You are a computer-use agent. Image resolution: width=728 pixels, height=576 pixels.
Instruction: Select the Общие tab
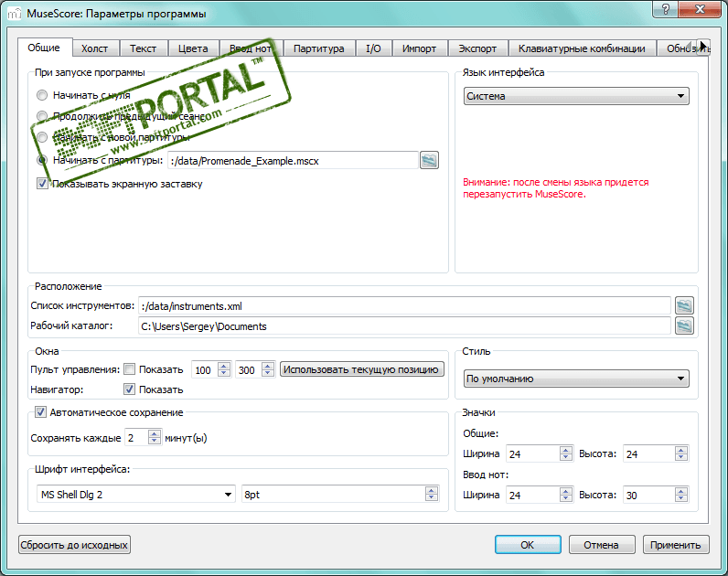[44, 48]
